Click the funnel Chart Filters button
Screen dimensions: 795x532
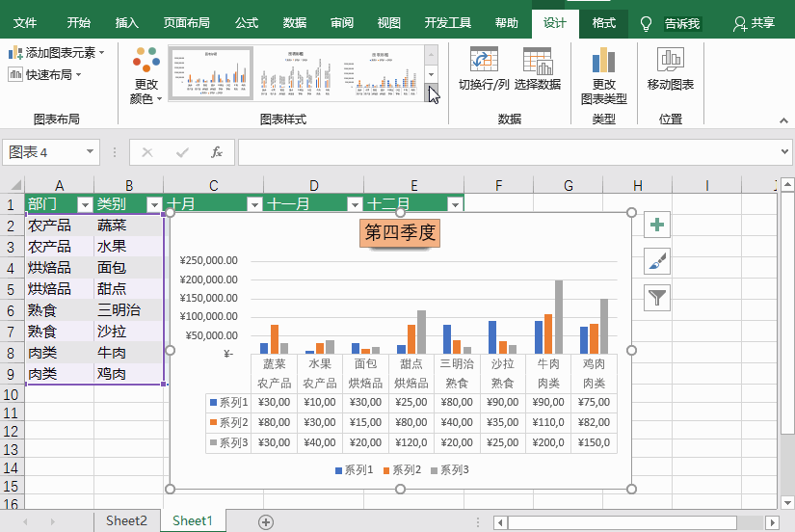click(657, 298)
